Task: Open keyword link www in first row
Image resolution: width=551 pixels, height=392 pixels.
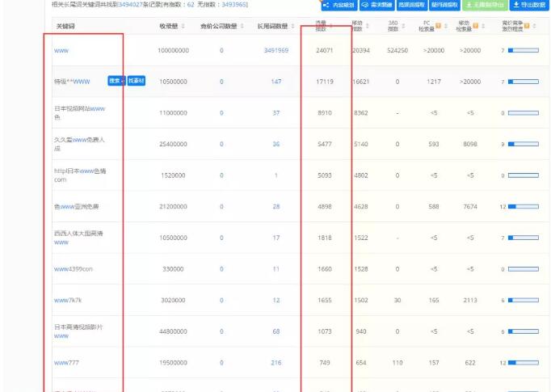Action: 61,51
